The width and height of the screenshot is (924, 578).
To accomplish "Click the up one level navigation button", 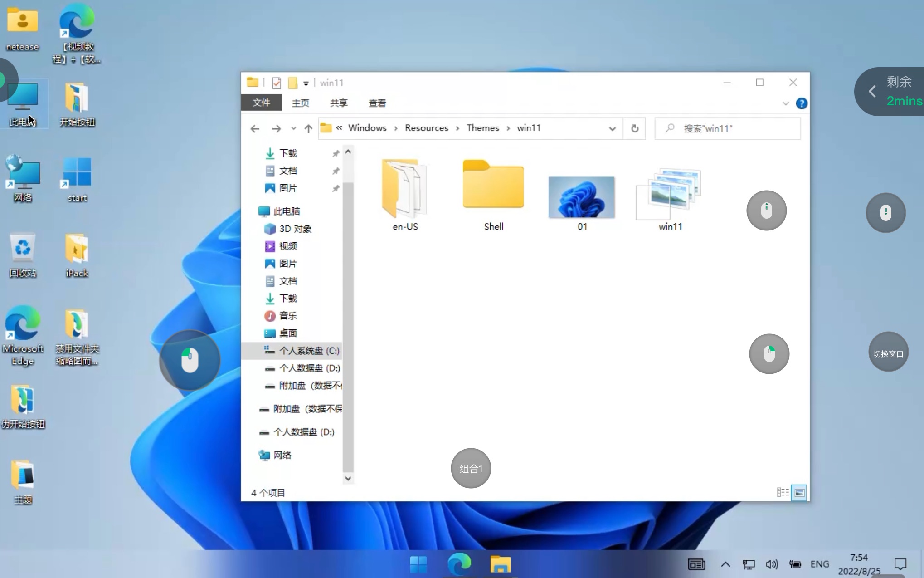I will 308,128.
